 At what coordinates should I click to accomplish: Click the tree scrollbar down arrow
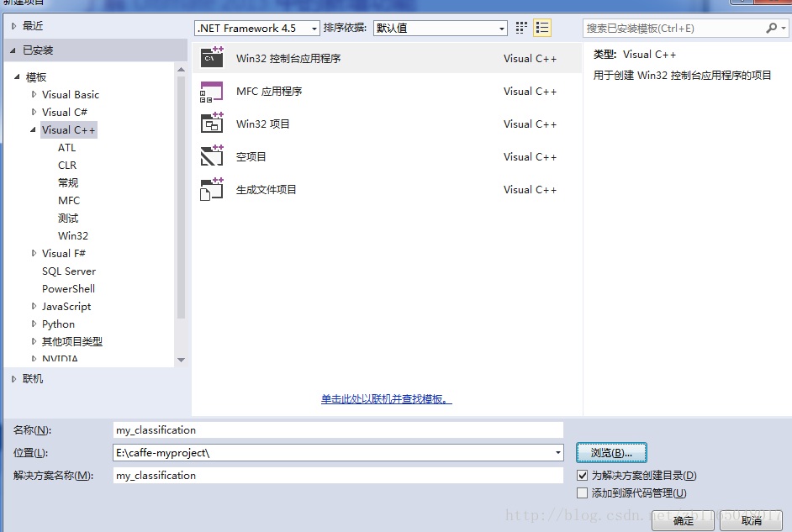[182, 360]
